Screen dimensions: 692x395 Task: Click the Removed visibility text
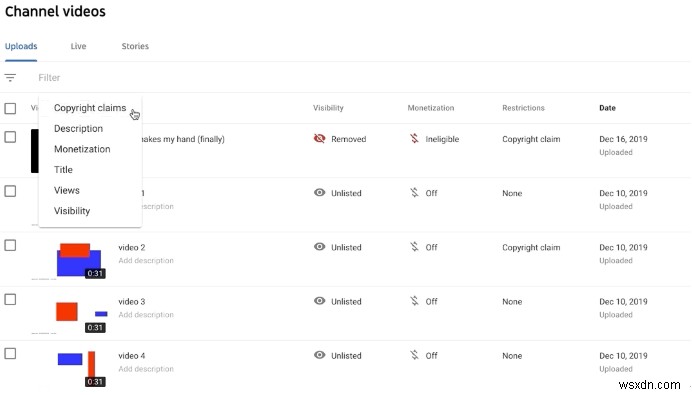point(349,139)
